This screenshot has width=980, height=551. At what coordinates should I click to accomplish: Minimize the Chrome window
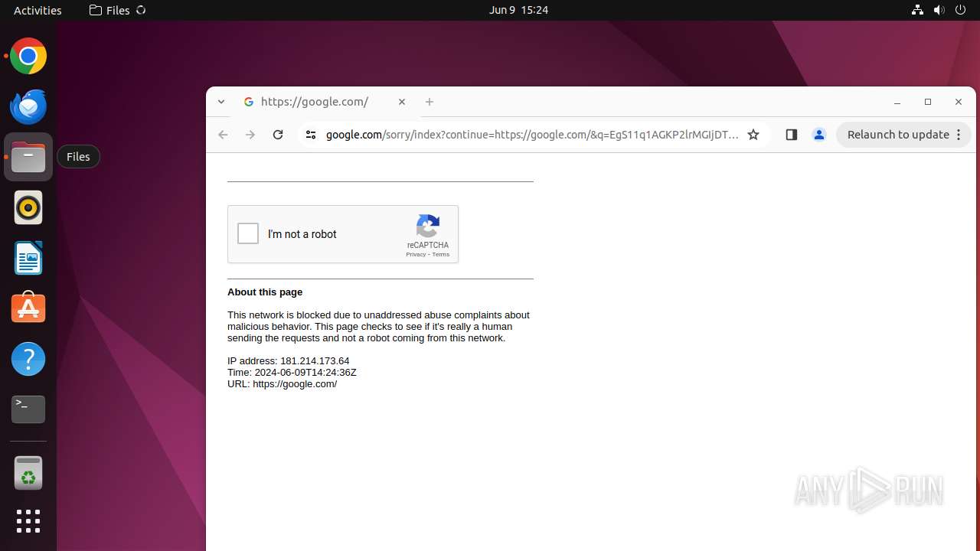(x=897, y=102)
